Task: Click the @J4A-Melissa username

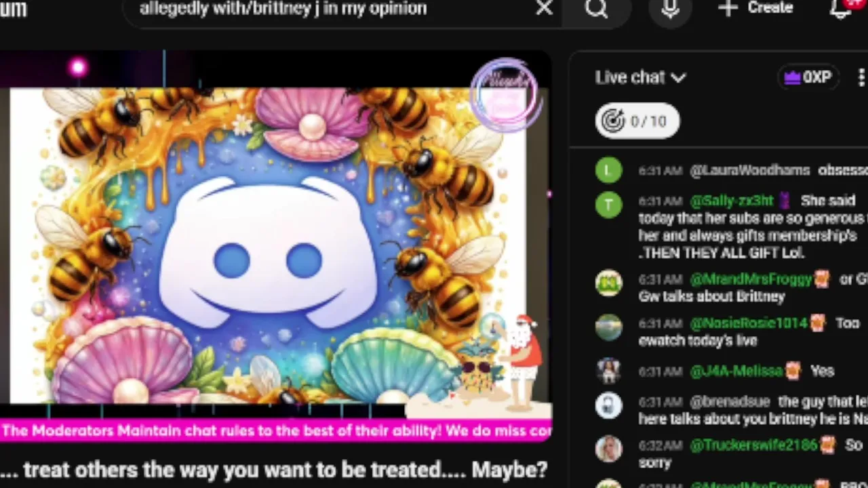Action: [x=736, y=371]
